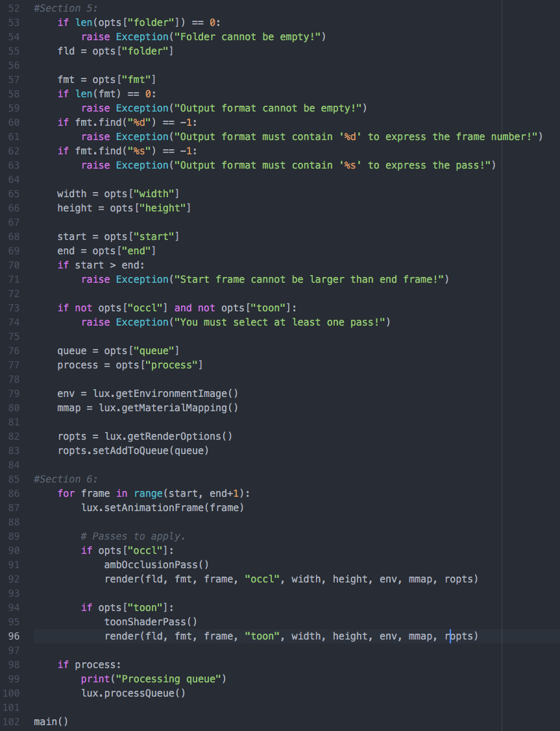This screenshot has height=731, width=560.
Task: Click the lux.getRenderOptions() call
Action: click(x=168, y=437)
